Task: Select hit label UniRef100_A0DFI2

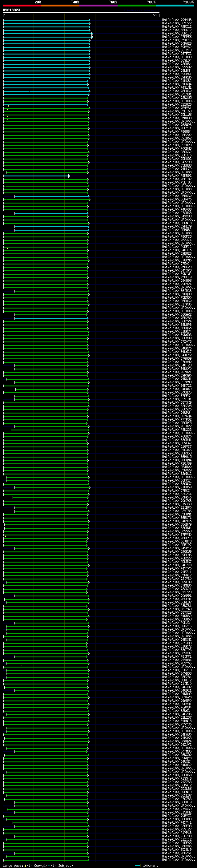Action: point(177,247)
